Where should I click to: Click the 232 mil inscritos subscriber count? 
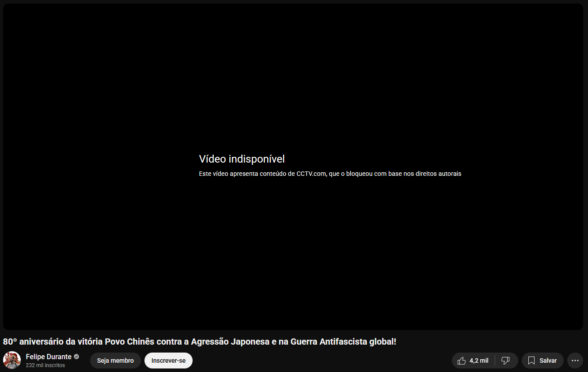pyautogui.click(x=45, y=365)
